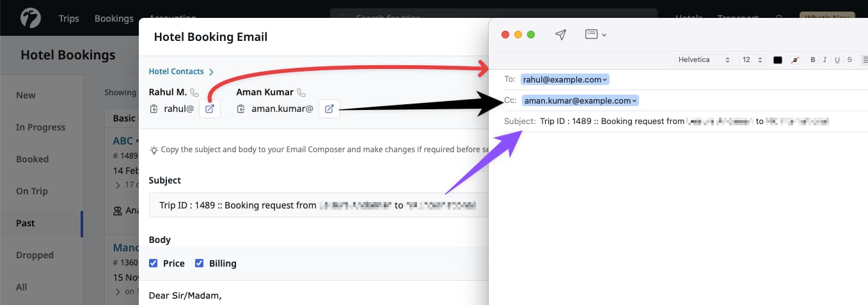Image resolution: width=868 pixels, height=305 pixels.
Task: Open the header fields dropdown in mail toolbar
Action: 596,35
